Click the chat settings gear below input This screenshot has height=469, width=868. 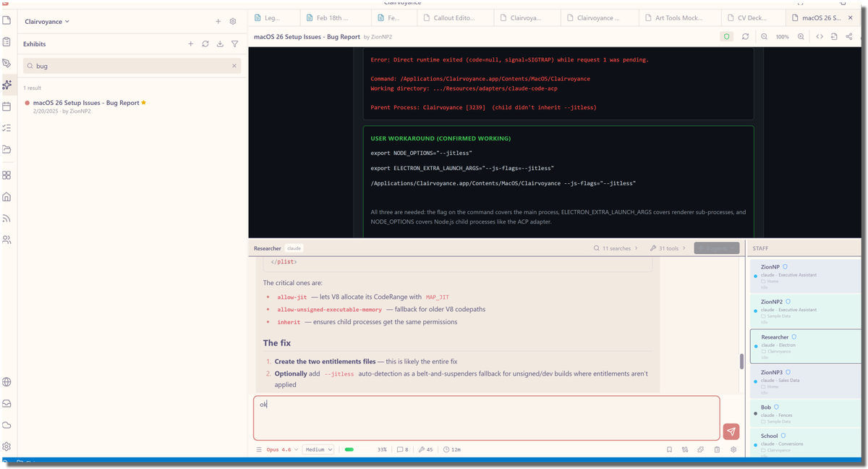(733, 449)
